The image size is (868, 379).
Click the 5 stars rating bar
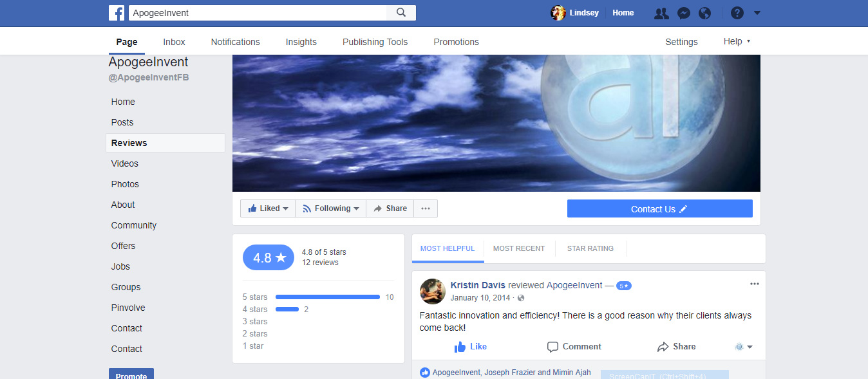click(x=328, y=297)
